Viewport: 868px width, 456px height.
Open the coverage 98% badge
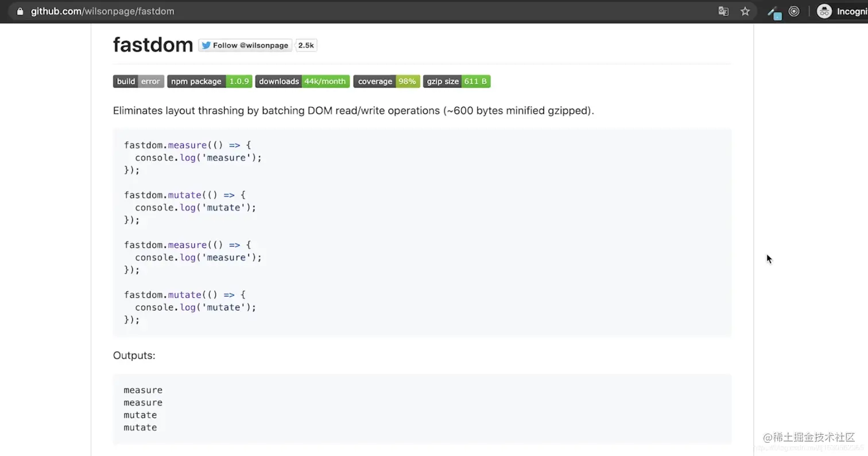tap(386, 81)
